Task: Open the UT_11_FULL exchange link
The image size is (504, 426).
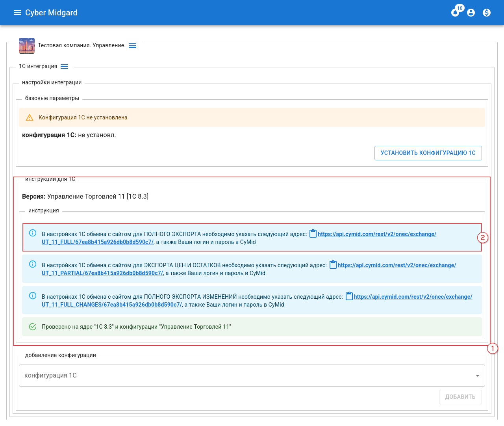Action: [x=376, y=234]
